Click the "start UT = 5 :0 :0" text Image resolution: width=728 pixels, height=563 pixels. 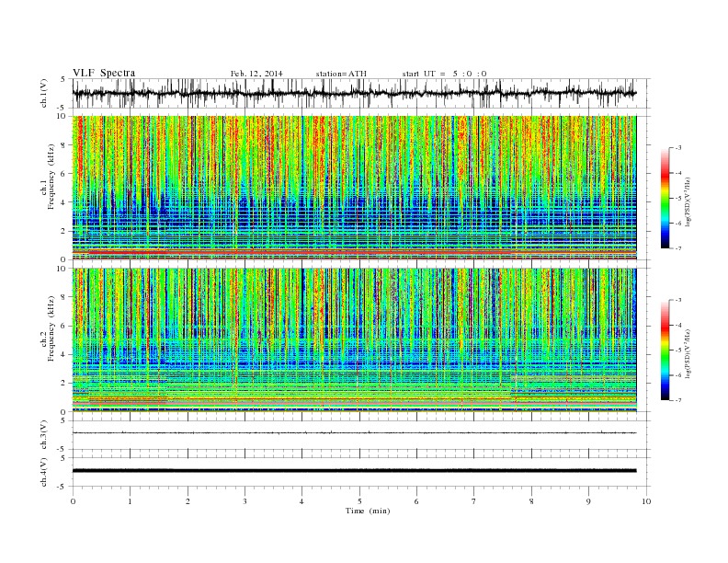coord(444,74)
